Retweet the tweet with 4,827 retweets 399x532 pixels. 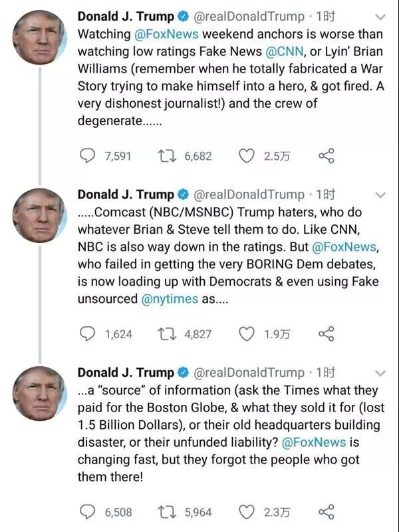pos(167,334)
